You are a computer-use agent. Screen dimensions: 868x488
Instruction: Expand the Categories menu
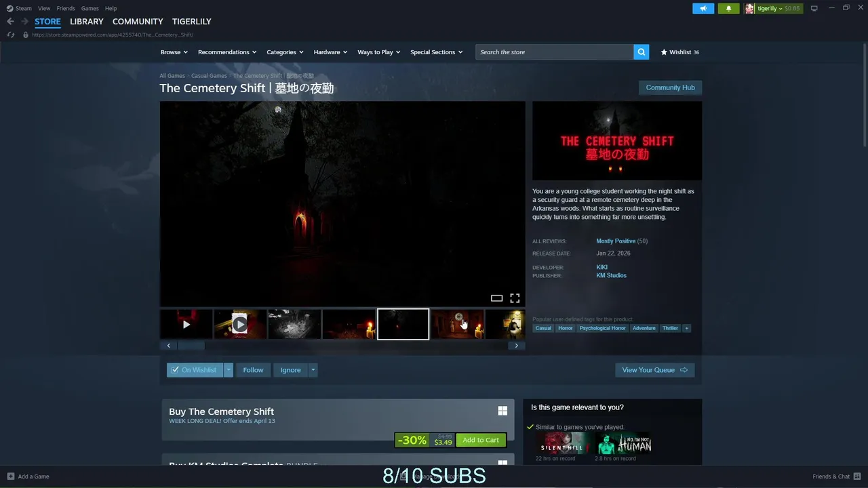[x=285, y=52]
